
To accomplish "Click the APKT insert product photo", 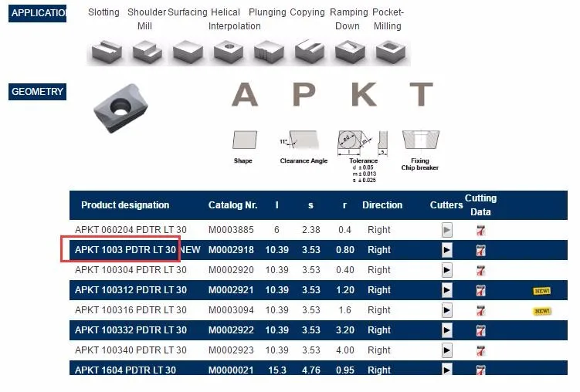I will [120, 108].
